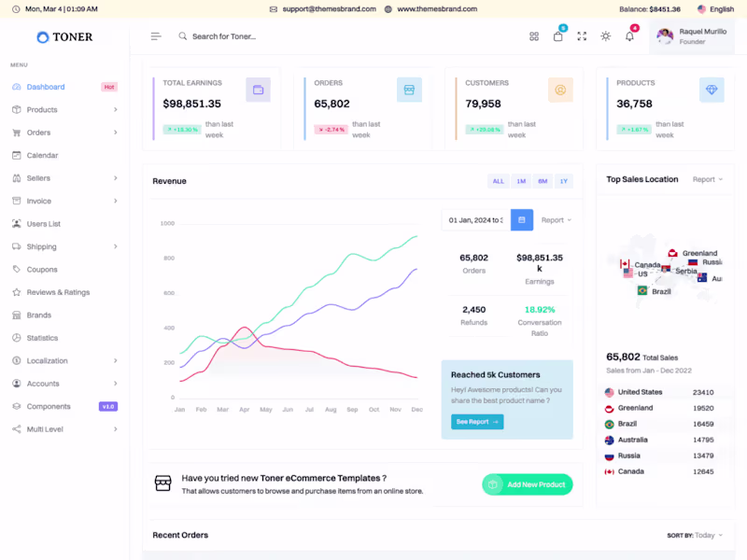Click the Calendar sidebar icon
The height and width of the screenshot is (560, 747).
(17, 155)
